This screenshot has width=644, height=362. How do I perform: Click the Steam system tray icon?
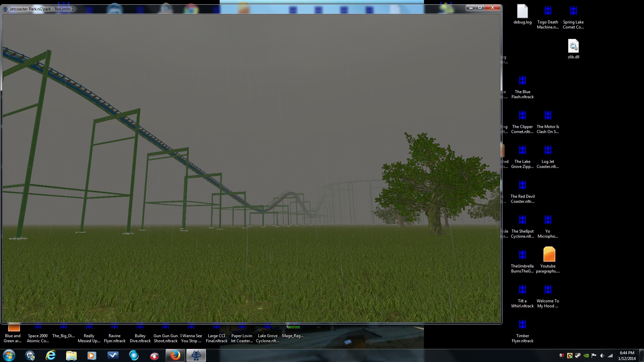[x=578, y=356]
